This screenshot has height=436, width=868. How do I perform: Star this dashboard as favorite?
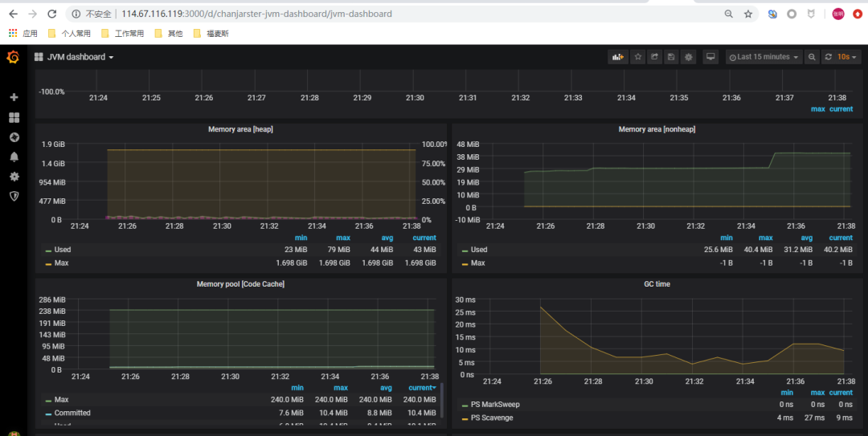click(x=638, y=57)
